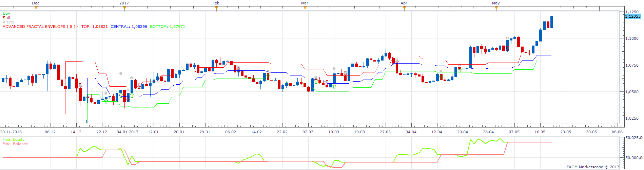Click the 30.05 date label
The image size is (644, 170).
(x=591, y=132)
